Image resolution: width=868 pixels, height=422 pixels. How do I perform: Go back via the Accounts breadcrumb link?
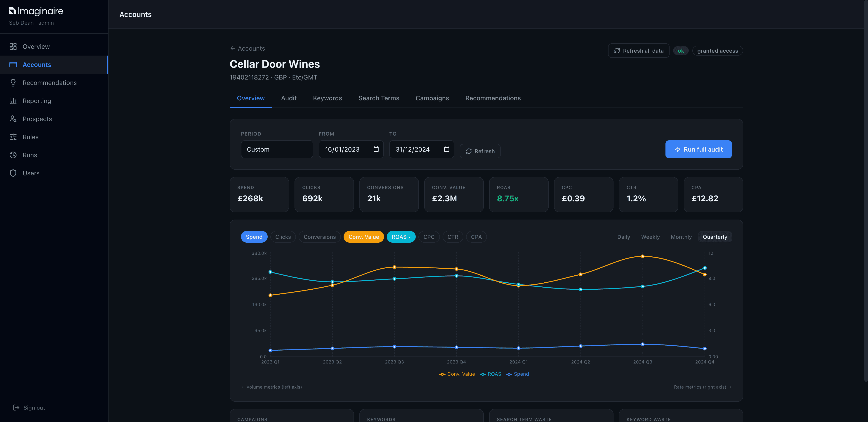[247, 49]
